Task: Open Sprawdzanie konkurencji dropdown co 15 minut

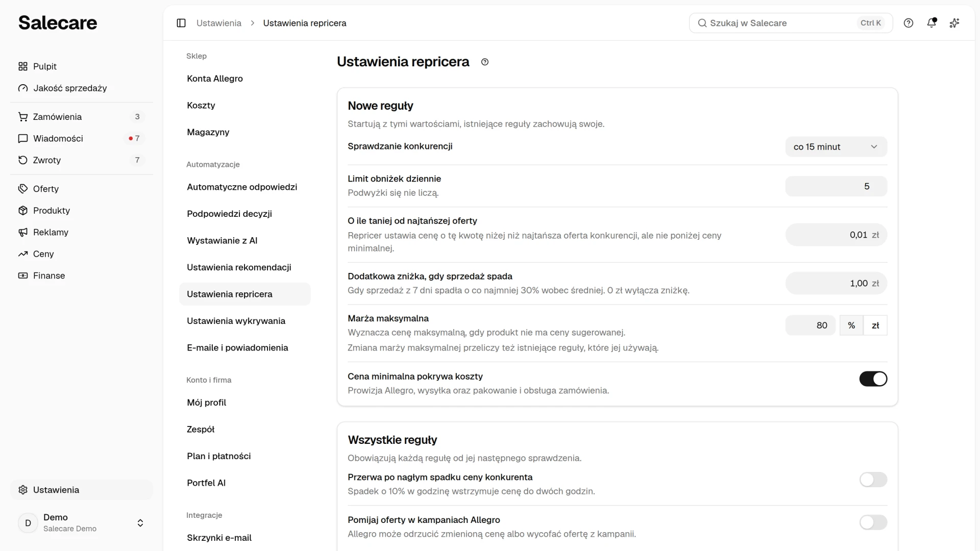Action: 836,147
